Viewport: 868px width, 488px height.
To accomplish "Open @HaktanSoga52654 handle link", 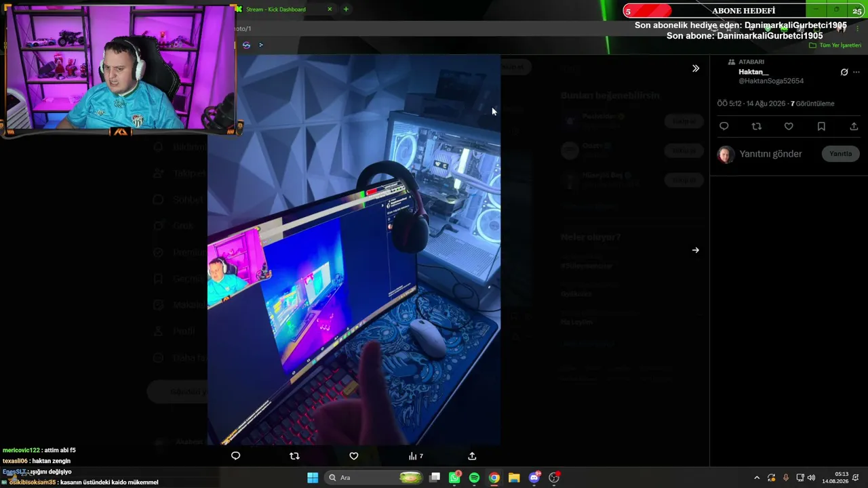I will [x=771, y=81].
